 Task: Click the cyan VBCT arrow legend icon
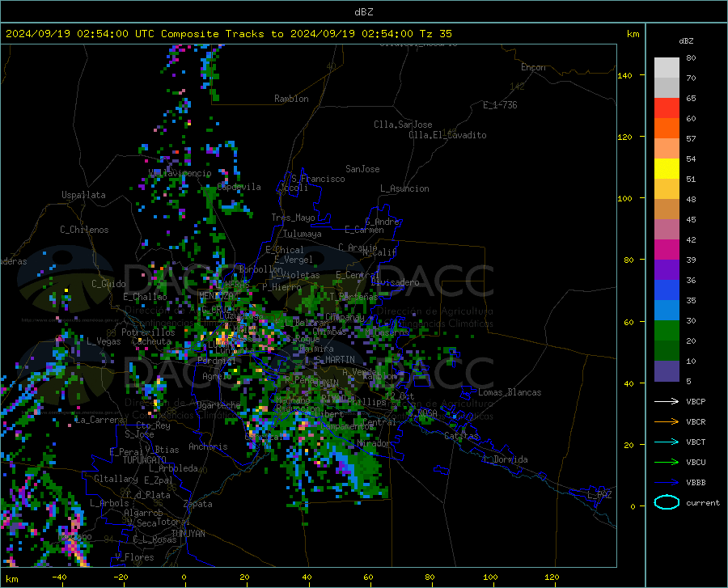[x=667, y=442]
